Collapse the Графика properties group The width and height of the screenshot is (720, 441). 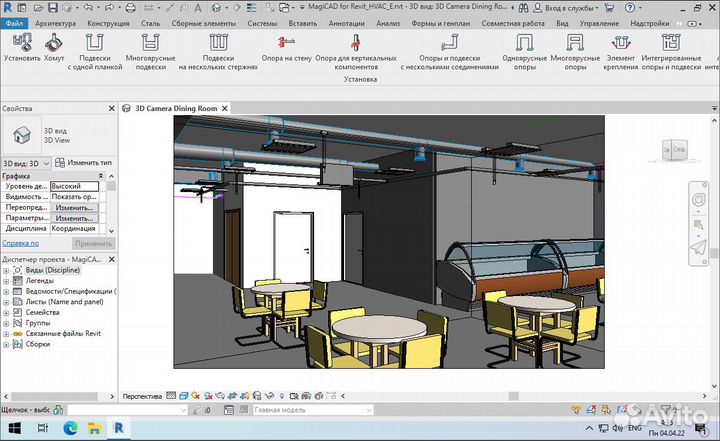point(101,176)
